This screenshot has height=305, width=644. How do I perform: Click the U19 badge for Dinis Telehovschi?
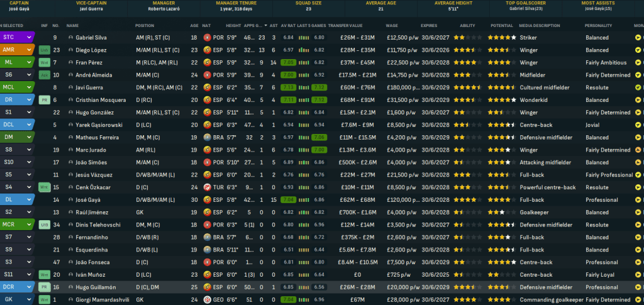pyautogui.click(x=45, y=225)
